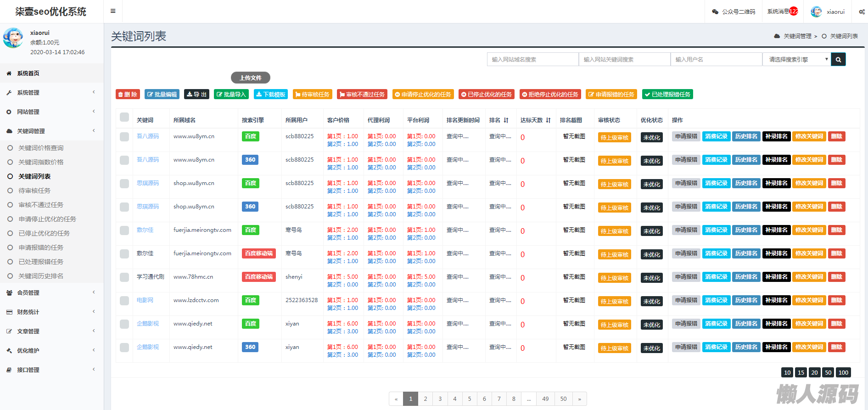Click the home icon for 系统首页

[9, 73]
